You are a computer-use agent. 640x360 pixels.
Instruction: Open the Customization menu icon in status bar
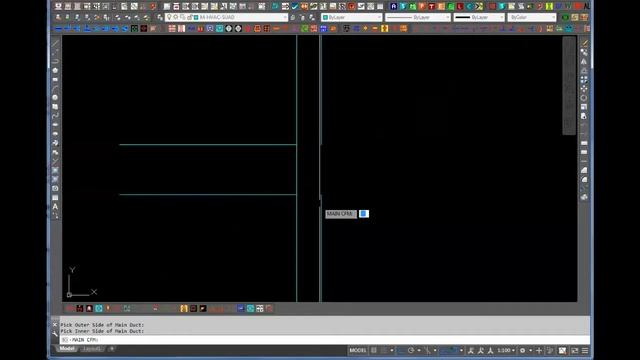[585, 350]
